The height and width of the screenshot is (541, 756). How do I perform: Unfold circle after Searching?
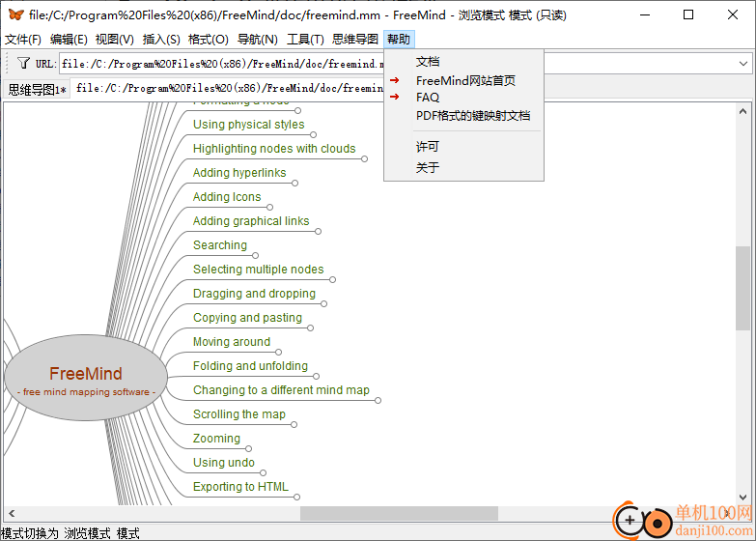256,256
